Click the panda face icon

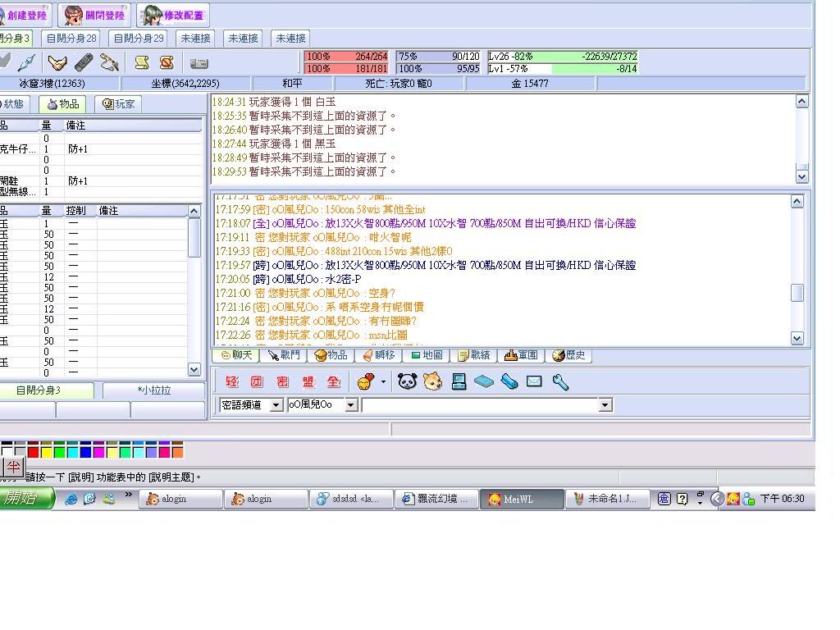coord(408,381)
